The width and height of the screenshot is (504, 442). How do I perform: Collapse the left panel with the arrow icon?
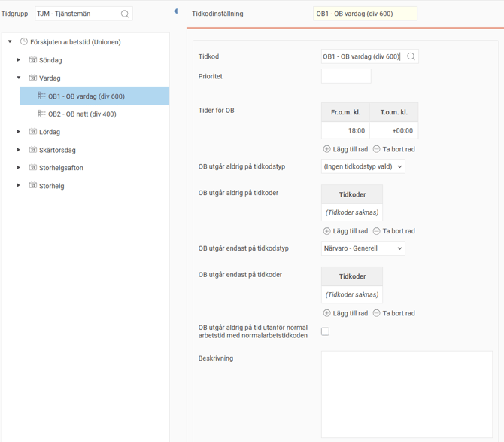coord(175,11)
